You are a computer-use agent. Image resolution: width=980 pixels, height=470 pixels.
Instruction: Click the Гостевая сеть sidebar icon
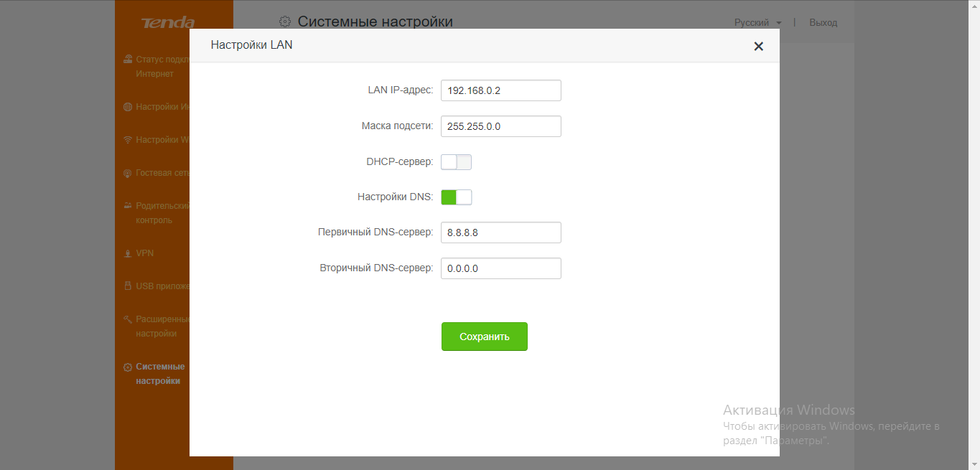128,173
